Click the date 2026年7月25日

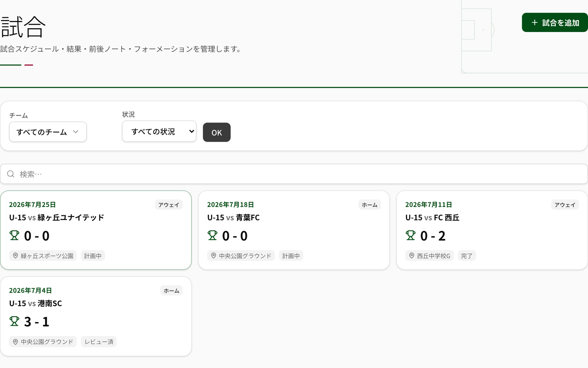[32, 205]
